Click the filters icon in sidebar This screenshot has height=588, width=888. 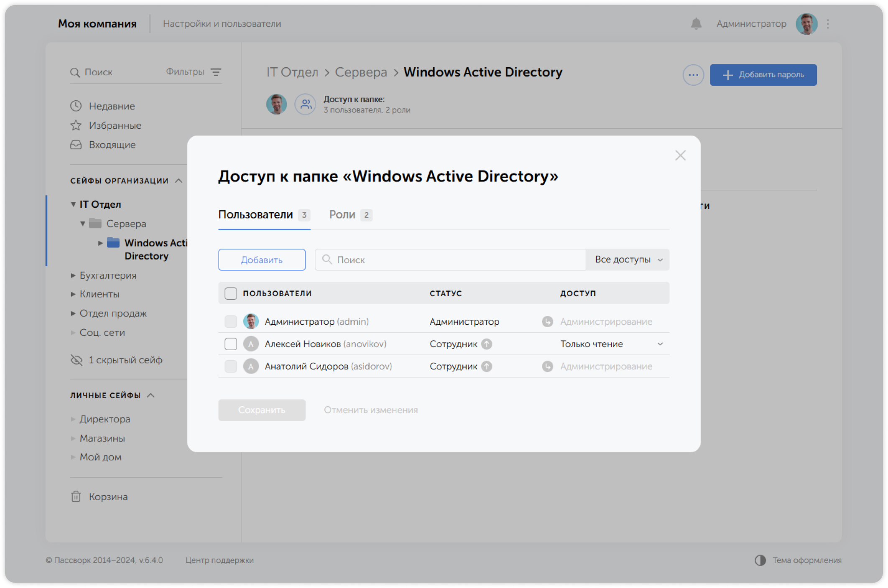[216, 72]
